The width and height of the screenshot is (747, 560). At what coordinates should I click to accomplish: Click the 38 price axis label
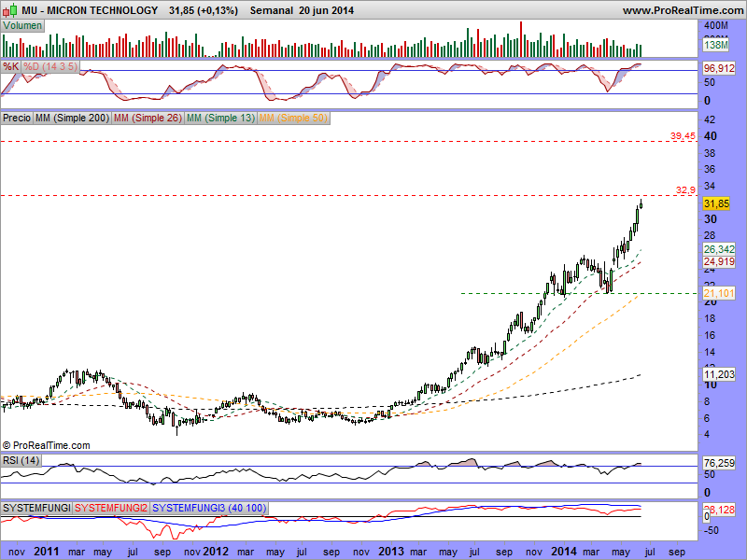click(710, 153)
